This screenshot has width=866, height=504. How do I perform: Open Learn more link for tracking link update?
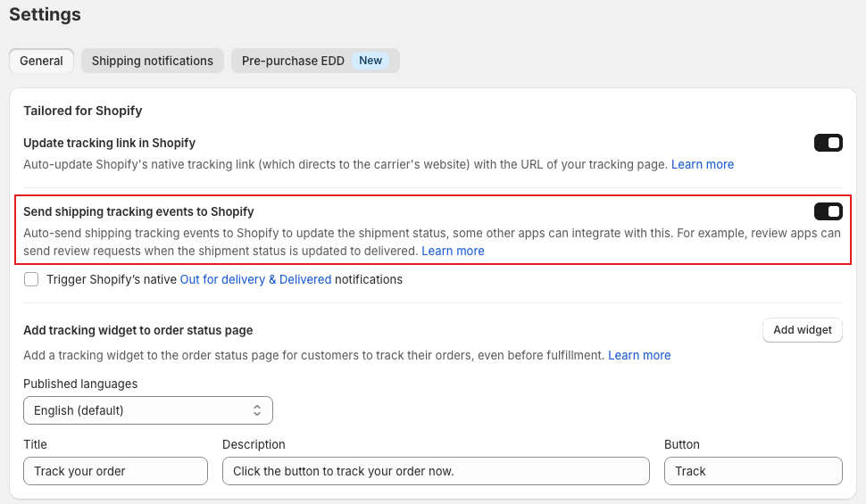tap(703, 164)
